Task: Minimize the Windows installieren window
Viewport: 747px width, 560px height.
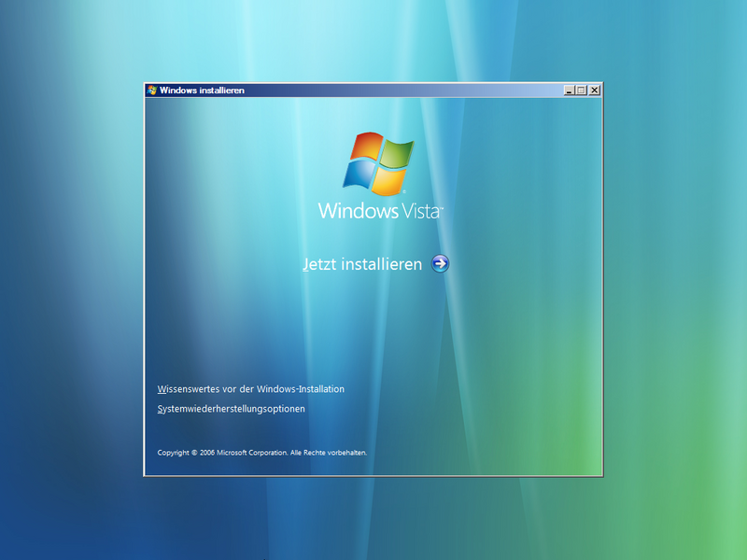Action: point(569,90)
